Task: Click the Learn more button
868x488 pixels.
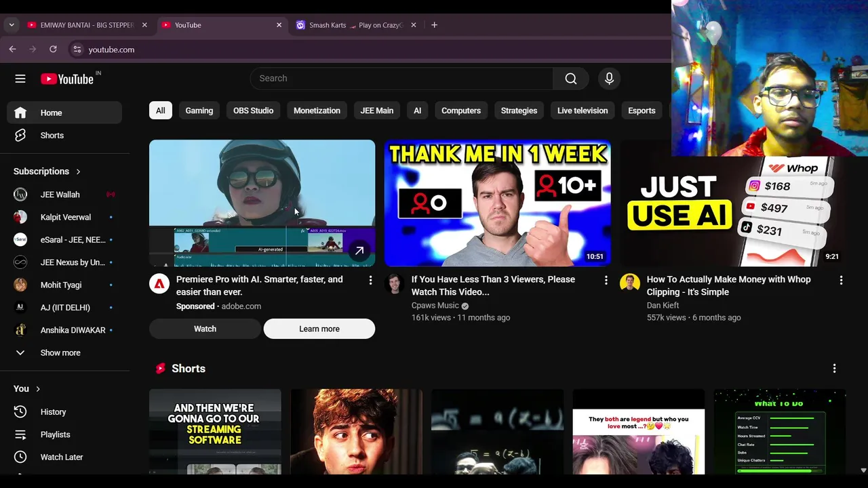Action: (x=319, y=329)
